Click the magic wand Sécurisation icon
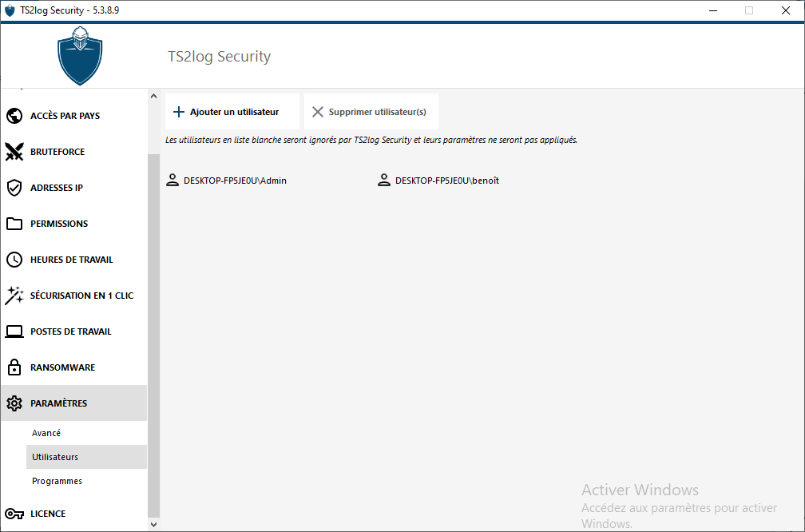 [14, 296]
